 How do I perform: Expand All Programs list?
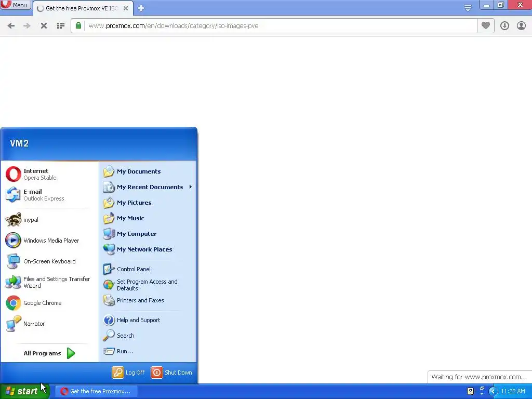click(x=49, y=353)
